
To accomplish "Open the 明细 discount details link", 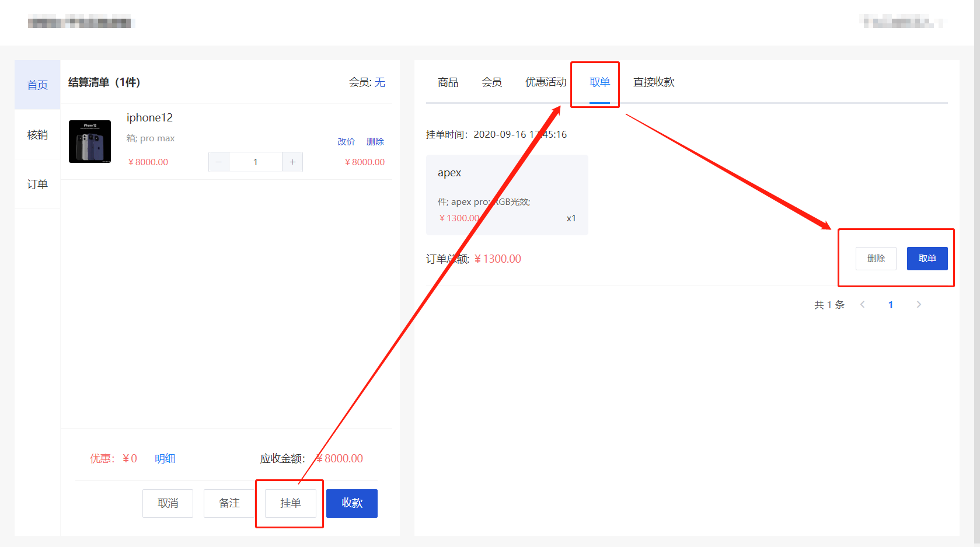I will coord(165,459).
